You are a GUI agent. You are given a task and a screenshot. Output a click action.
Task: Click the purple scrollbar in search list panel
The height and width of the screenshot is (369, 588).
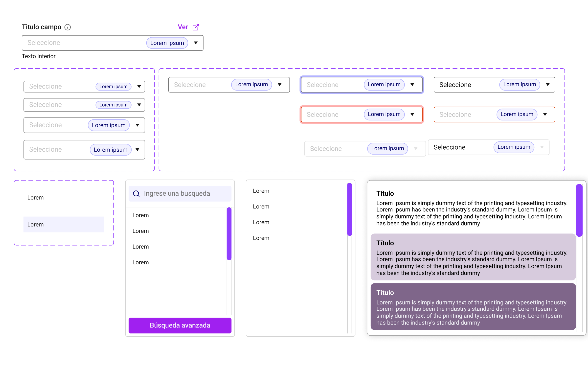(229, 234)
